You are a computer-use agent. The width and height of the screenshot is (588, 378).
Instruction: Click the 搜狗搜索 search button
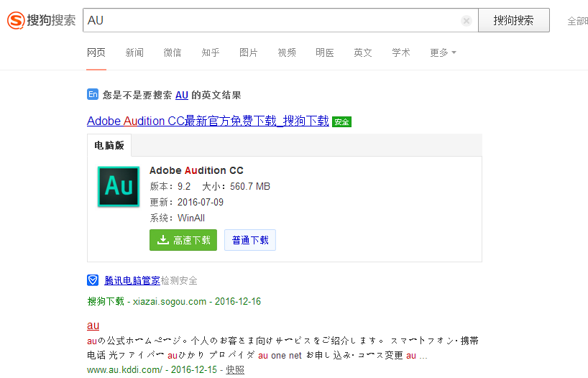point(514,20)
